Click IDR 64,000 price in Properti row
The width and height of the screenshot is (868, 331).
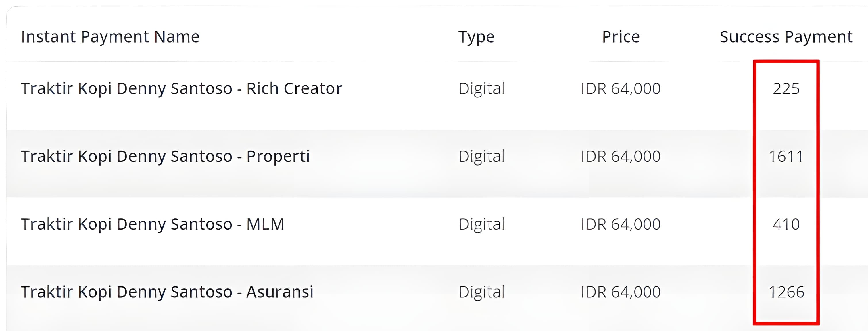tap(621, 157)
